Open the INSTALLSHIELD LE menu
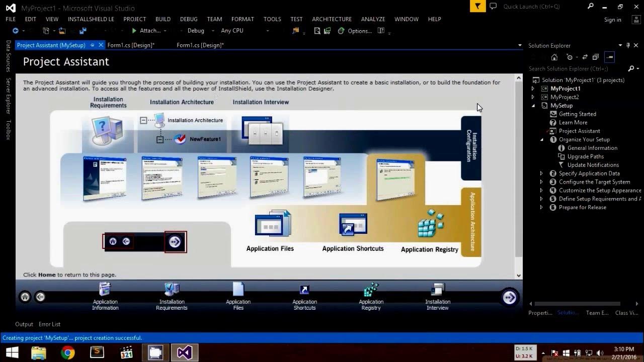Viewport: 644px width, 362px height. 91,19
